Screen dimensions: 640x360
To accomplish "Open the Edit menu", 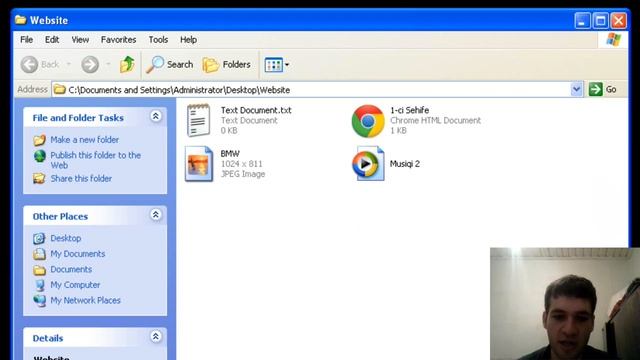I will click(52, 40).
